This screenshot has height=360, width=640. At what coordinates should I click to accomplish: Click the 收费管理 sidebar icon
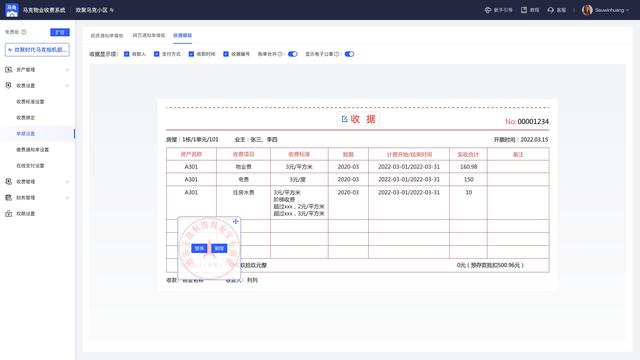(x=9, y=181)
